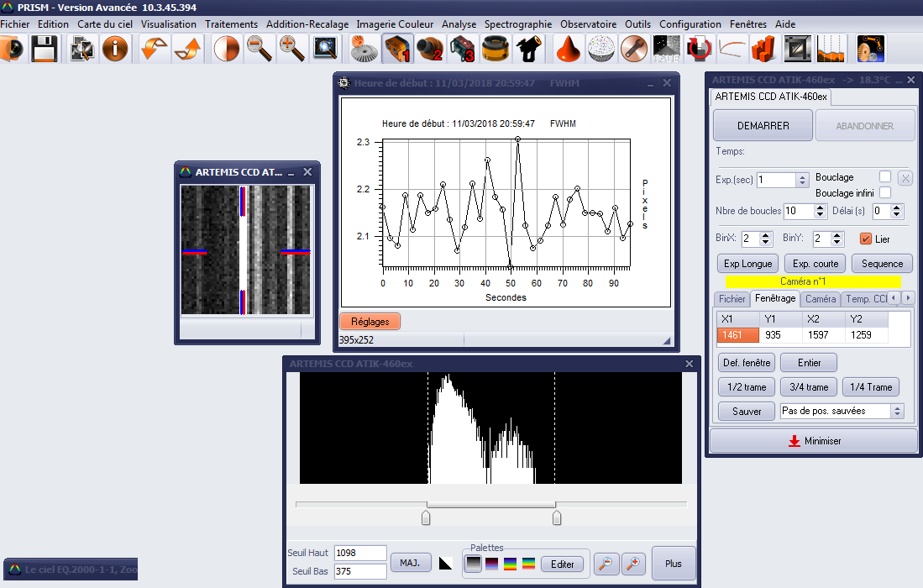The image size is (923, 588).
Task: Enable the Bouclage infini checkbox
Action: [x=884, y=192]
